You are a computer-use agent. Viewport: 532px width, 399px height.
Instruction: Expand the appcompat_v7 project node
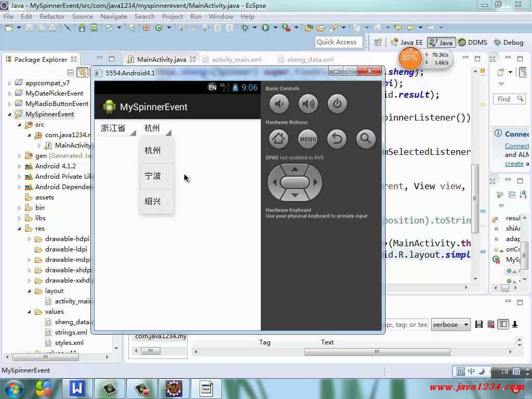[9, 83]
